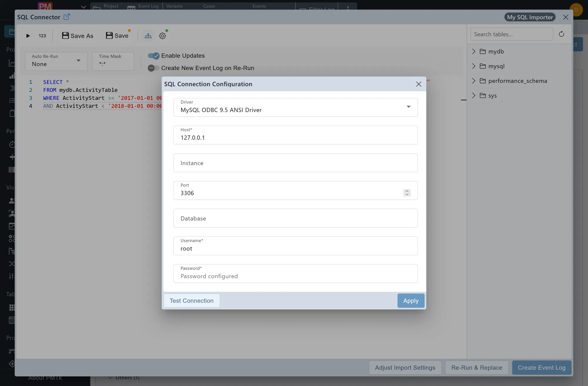Viewport: 588px width, 386px height.
Task: Click the 123 row count icon
Action: click(x=42, y=36)
